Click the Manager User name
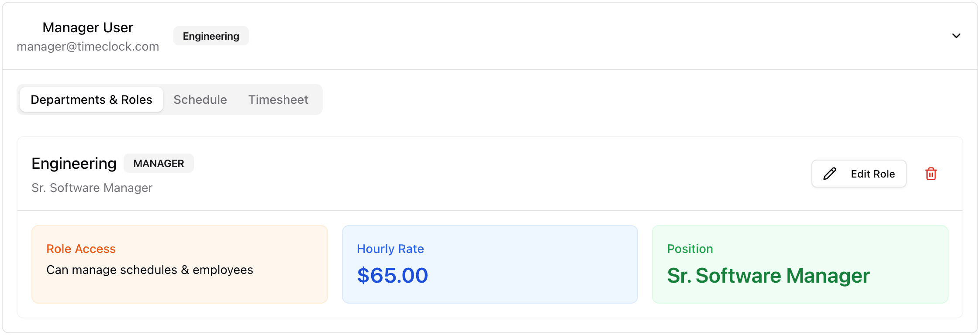The height and width of the screenshot is (335, 980). point(88,27)
